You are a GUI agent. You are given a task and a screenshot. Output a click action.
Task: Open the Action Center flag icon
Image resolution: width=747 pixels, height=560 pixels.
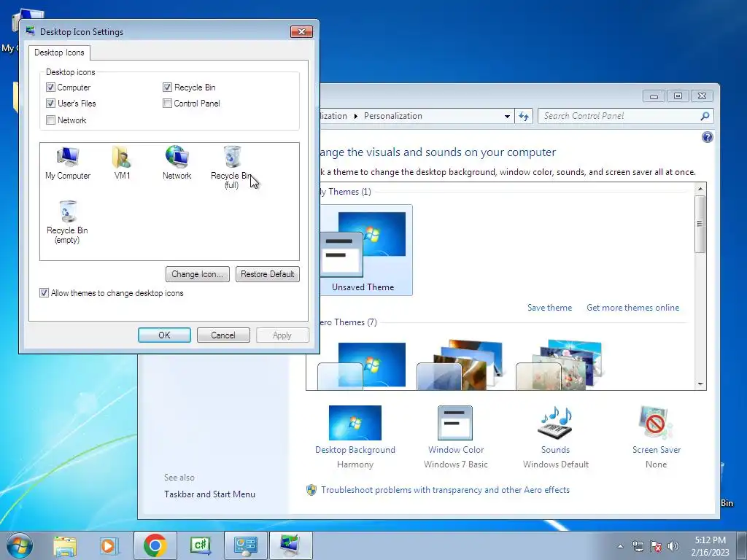[656, 546]
